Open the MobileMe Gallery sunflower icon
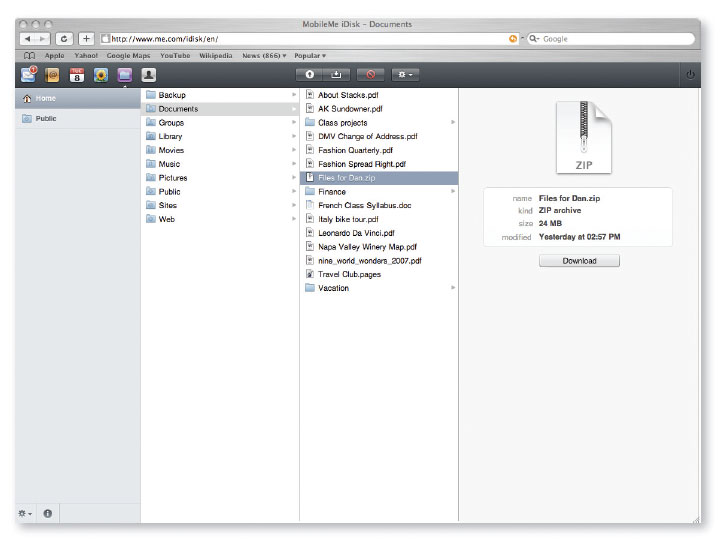722x544 pixels. (101, 75)
